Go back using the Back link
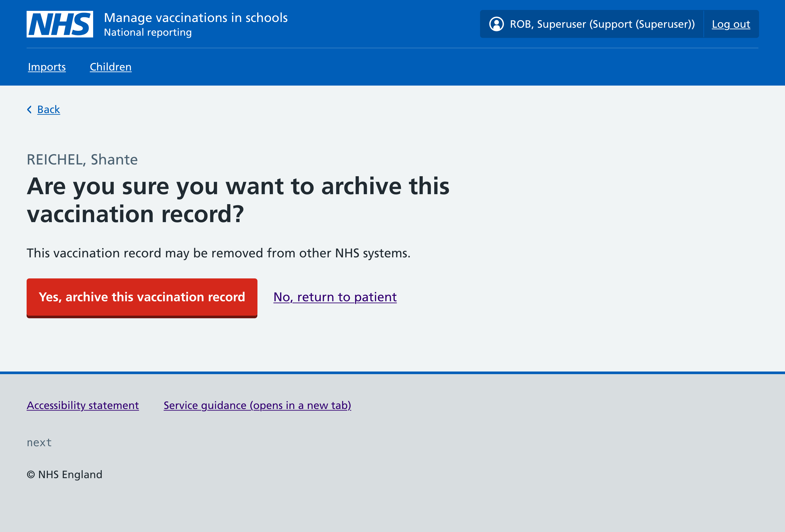The height and width of the screenshot is (532, 785). 49,109
